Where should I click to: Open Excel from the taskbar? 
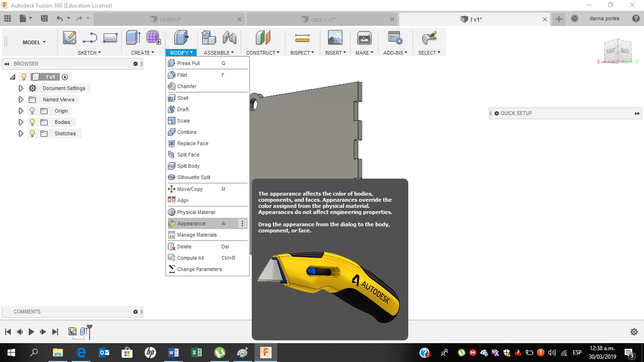pyautogui.click(x=197, y=352)
